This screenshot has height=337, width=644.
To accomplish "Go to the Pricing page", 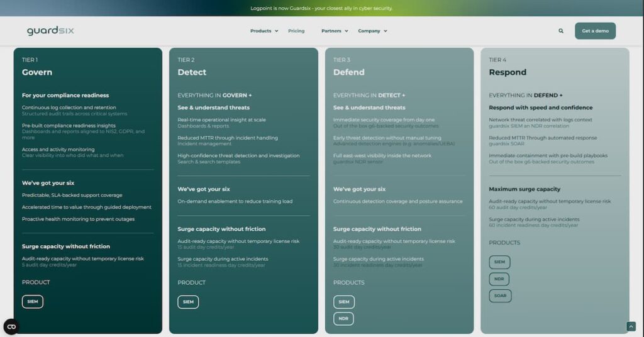I will (296, 31).
